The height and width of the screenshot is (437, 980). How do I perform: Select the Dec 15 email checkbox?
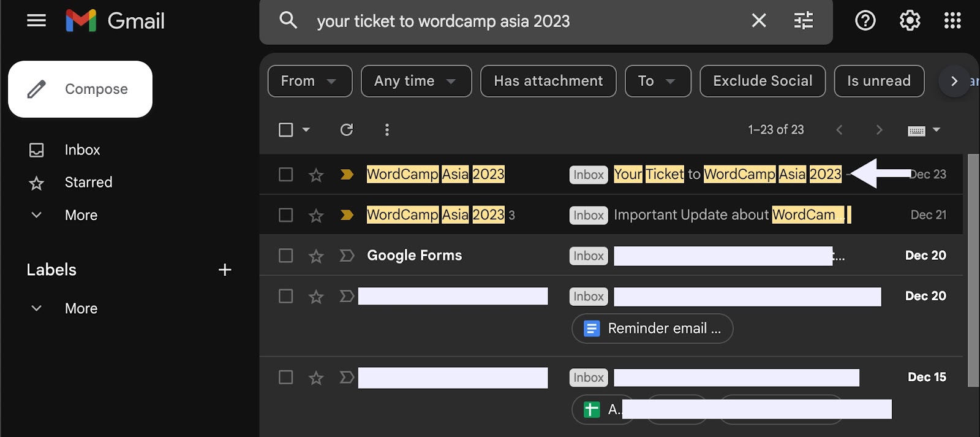tap(285, 377)
